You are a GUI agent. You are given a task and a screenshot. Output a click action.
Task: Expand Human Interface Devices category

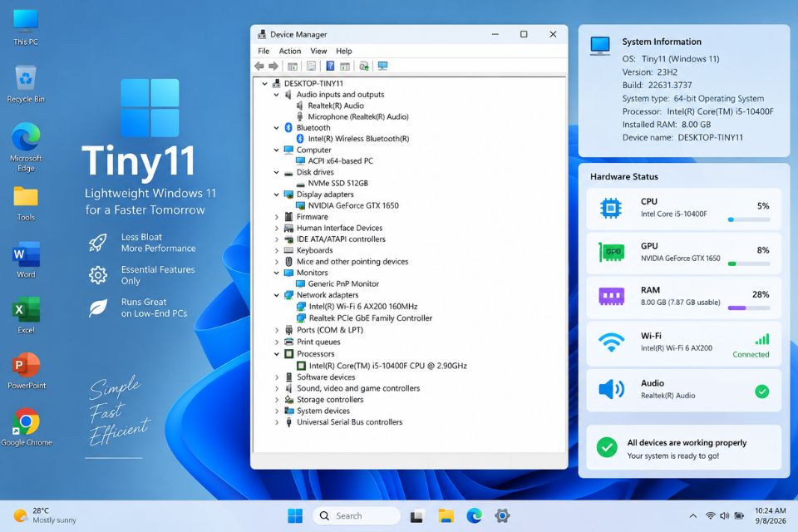click(276, 228)
